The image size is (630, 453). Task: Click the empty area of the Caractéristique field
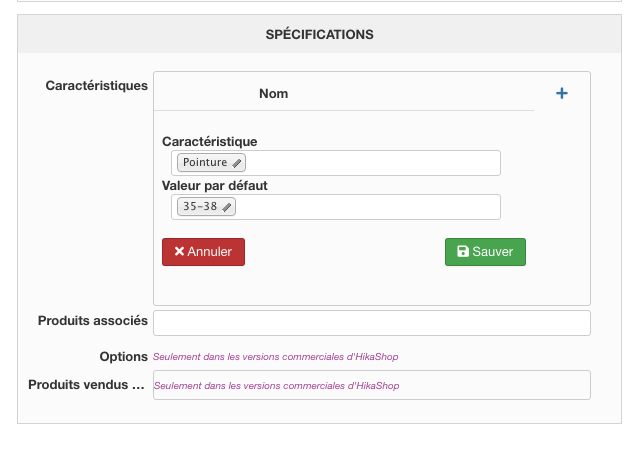(370, 163)
